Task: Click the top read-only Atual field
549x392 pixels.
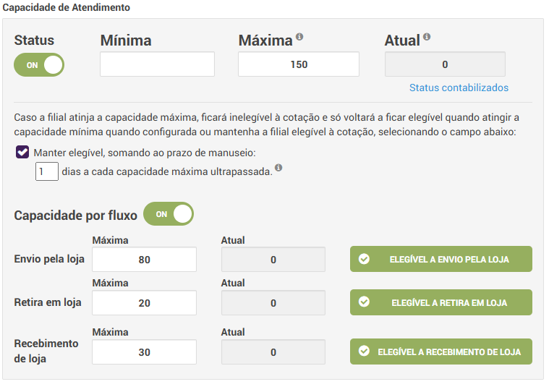Action: click(x=444, y=64)
